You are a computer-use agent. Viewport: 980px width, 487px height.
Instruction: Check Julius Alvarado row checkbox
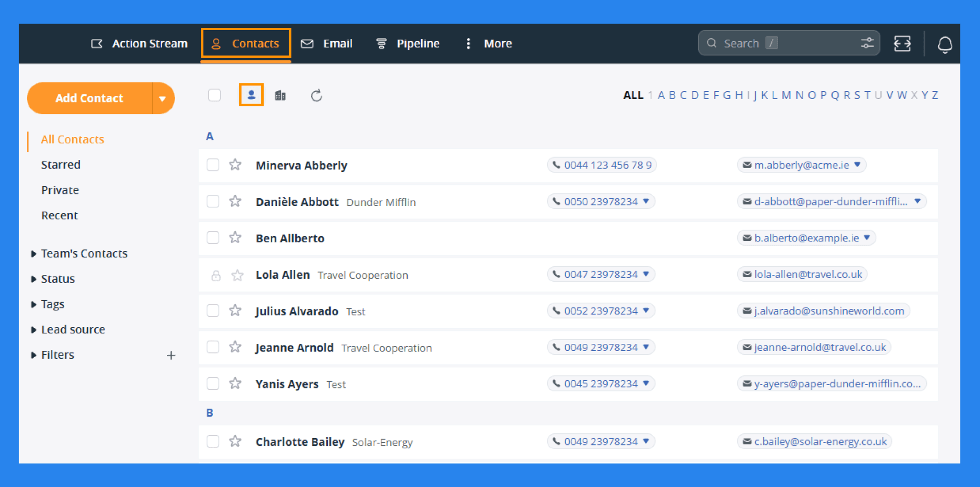click(213, 310)
